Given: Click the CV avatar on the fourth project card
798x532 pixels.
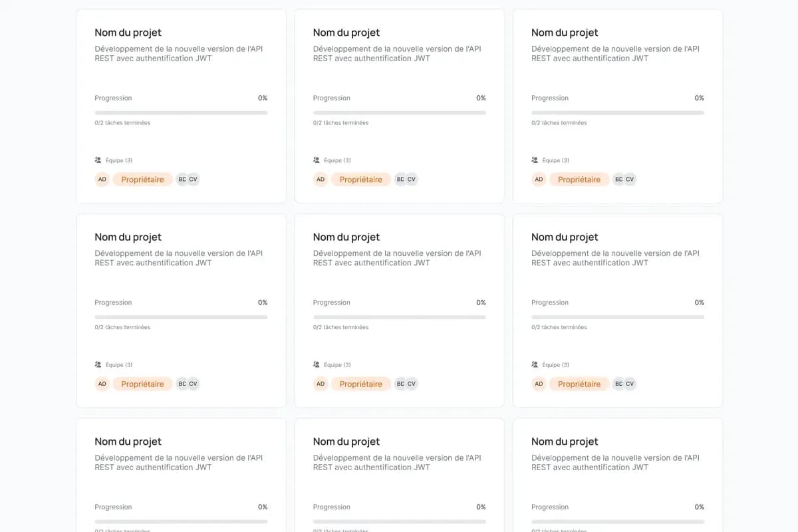Looking at the screenshot, I should (x=194, y=384).
